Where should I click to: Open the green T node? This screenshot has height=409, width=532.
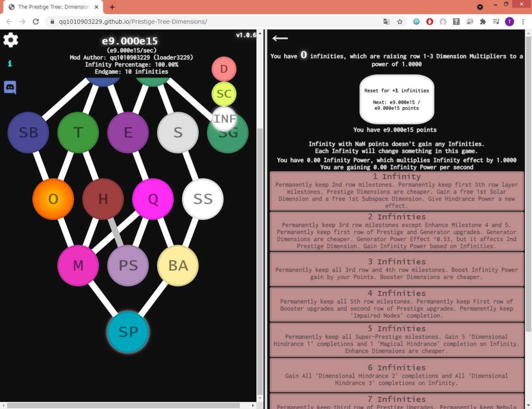pos(78,132)
